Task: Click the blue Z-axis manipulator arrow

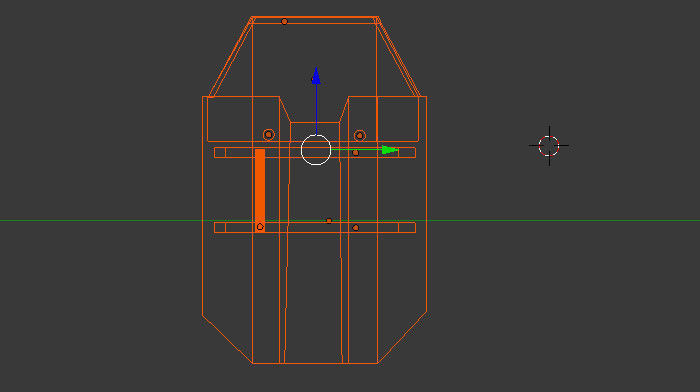Action: coord(316,76)
